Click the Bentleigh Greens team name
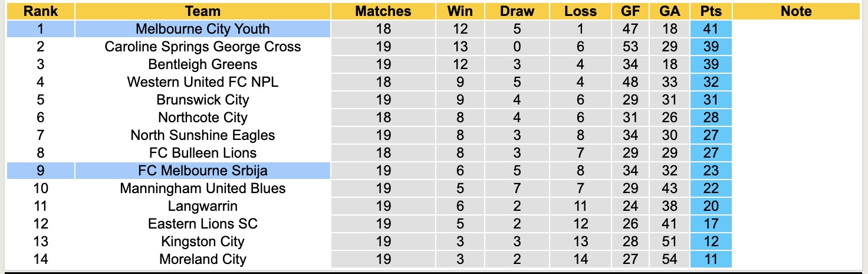This screenshot has width=868, height=274. coord(202,64)
